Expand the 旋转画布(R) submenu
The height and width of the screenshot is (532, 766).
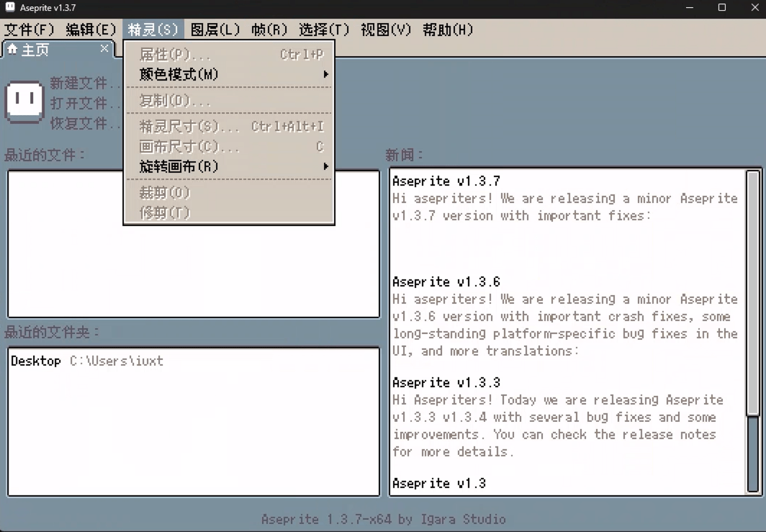229,166
